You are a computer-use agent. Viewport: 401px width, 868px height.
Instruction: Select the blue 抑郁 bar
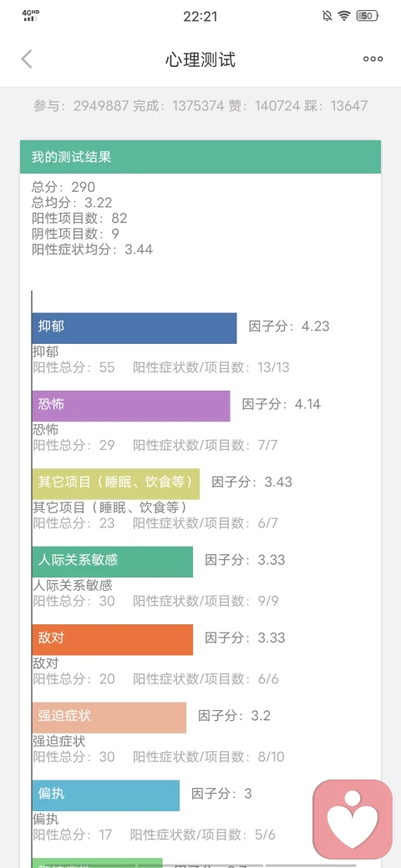tap(134, 328)
